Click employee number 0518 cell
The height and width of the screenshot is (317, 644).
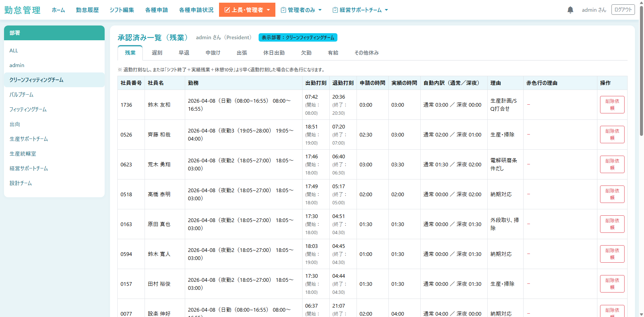(131, 194)
